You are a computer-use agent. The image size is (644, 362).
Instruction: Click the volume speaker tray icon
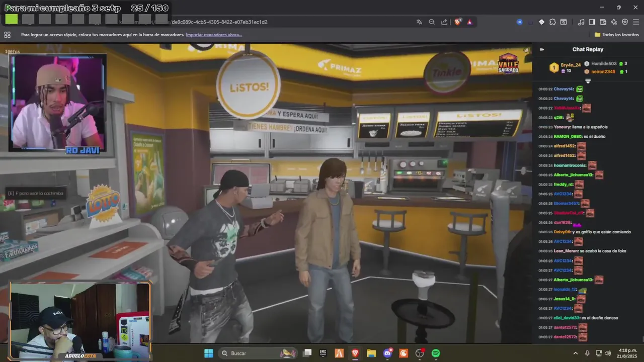tap(608, 353)
